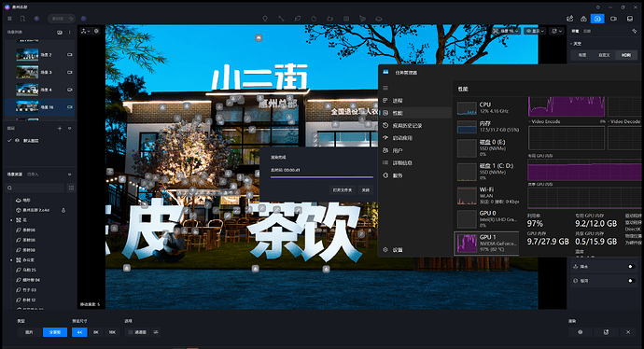
Task: Click the rightmost mode icon in top toolbar
Action: click(630, 19)
